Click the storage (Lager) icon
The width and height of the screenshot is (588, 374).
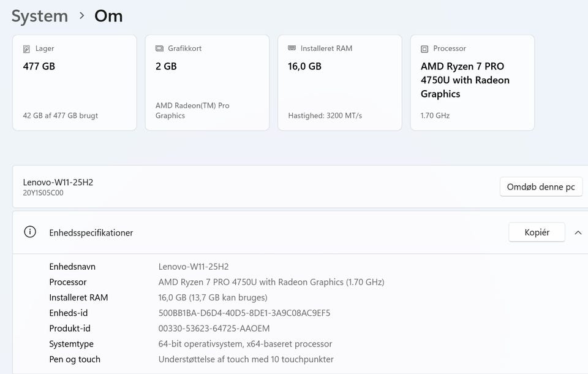tap(26, 48)
